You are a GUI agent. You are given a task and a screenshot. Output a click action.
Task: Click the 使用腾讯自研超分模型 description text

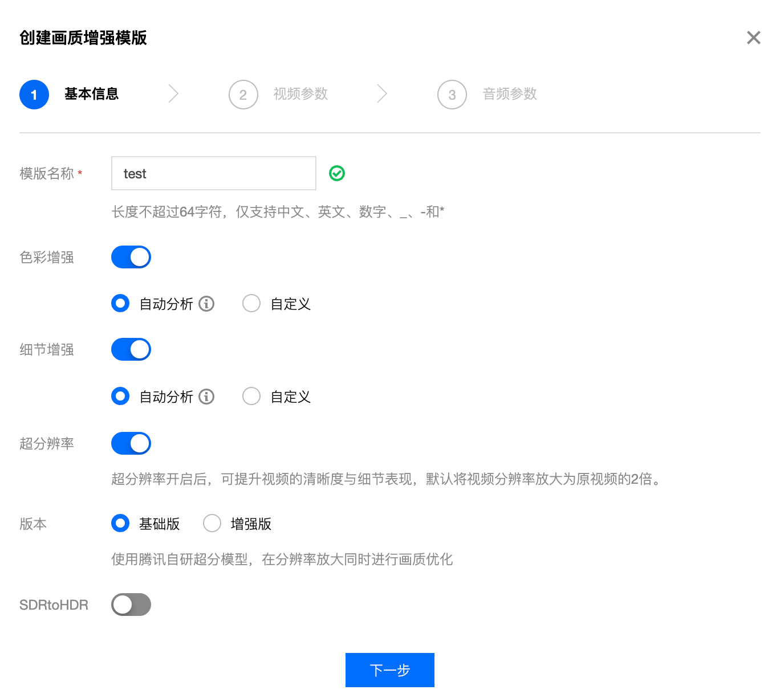[x=282, y=559]
